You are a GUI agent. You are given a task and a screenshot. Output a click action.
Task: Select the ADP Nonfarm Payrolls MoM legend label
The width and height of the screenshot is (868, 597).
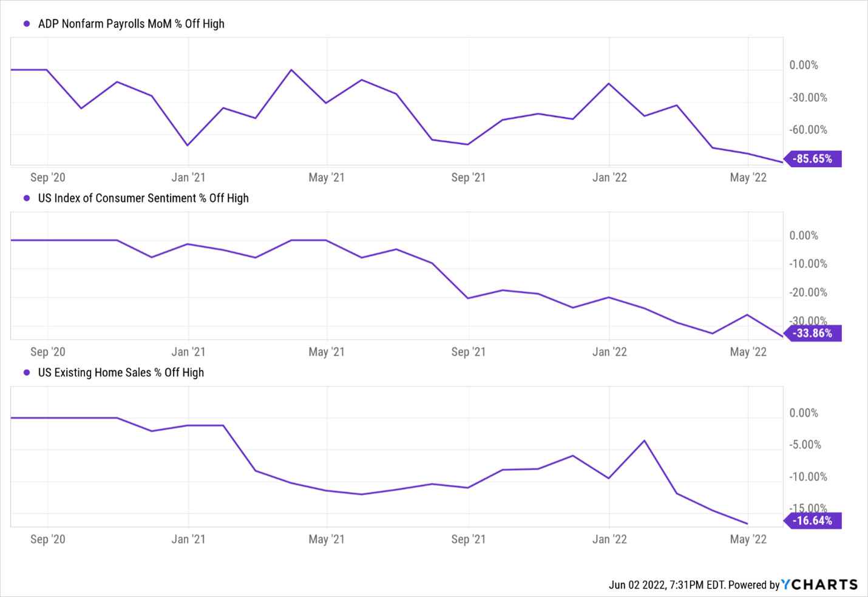(x=131, y=24)
